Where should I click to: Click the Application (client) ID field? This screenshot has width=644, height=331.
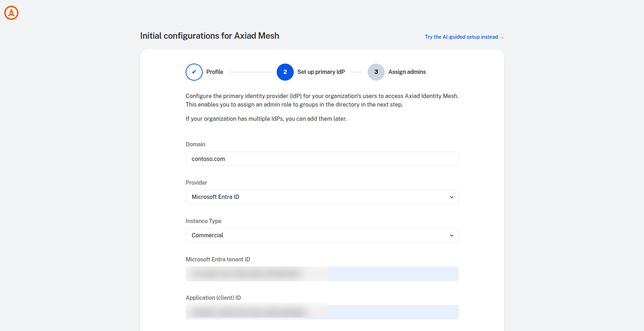322,312
